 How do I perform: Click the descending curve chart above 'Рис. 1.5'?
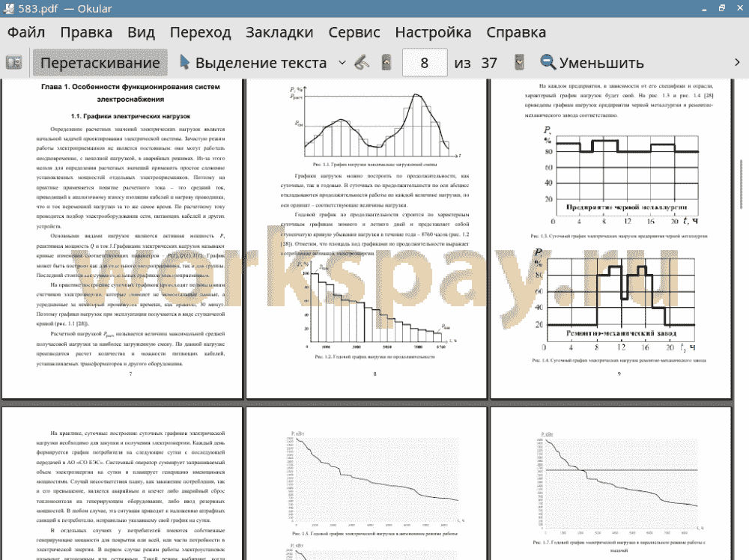click(x=377, y=478)
